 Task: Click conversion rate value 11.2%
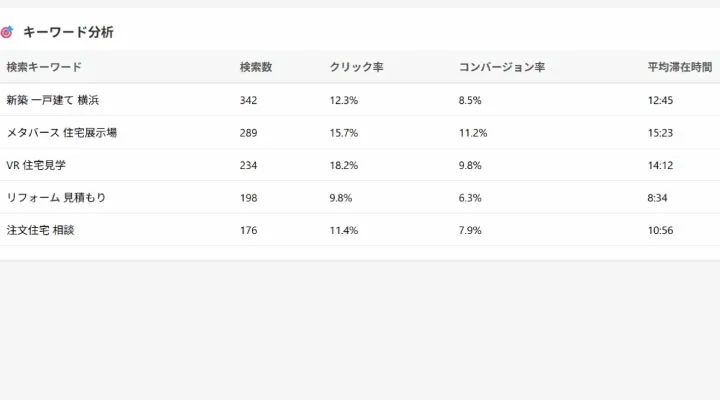[x=473, y=133]
